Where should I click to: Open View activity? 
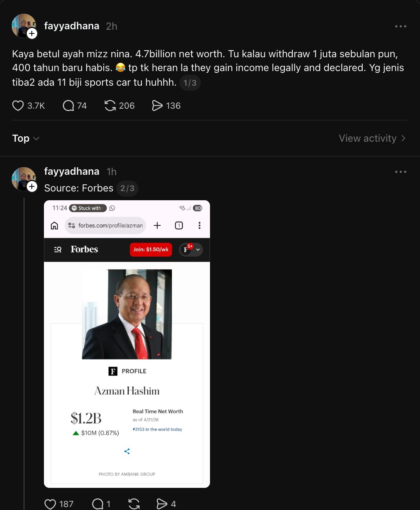coord(372,138)
